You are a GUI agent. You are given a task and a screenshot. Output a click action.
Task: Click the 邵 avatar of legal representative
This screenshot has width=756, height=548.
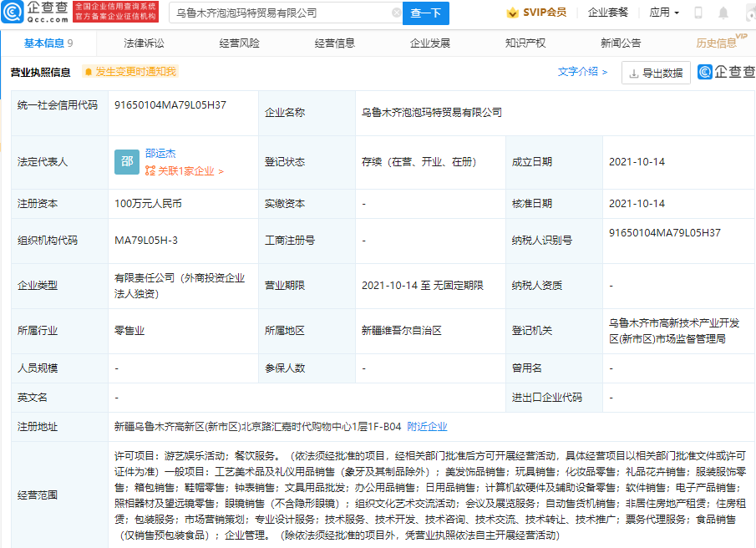click(x=126, y=162)
